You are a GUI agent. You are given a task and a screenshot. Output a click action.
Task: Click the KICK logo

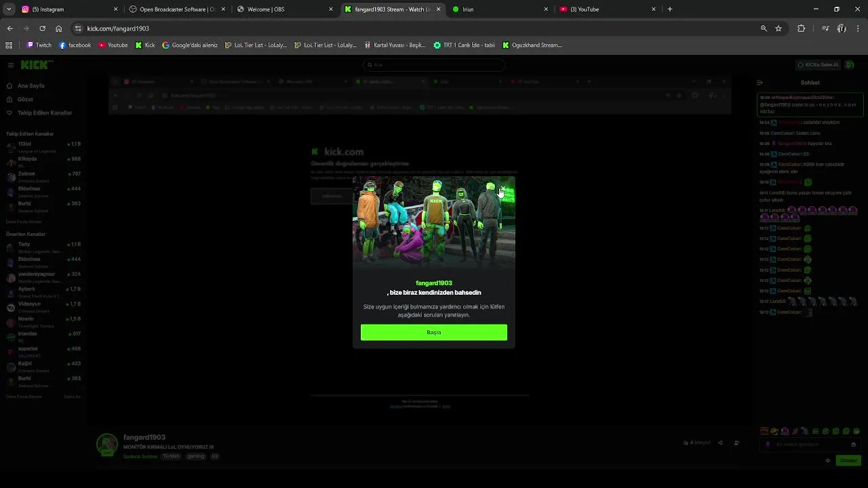[x=36, y=65]
